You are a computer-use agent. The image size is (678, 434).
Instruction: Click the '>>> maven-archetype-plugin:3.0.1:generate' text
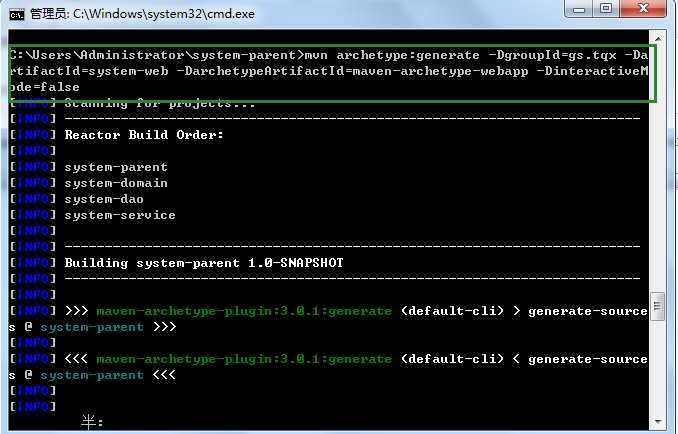click(x=228, y=311)
